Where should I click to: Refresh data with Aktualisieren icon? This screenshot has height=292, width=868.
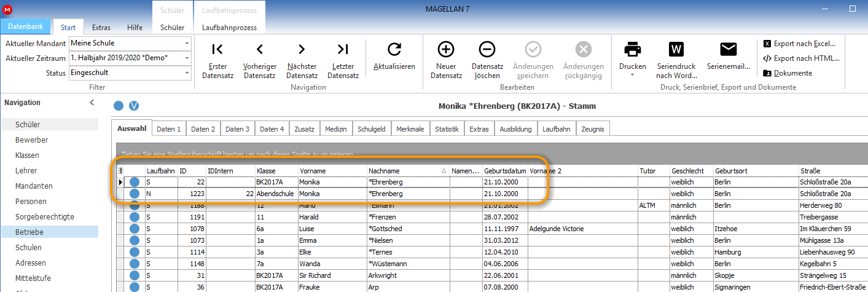[394, 49]
